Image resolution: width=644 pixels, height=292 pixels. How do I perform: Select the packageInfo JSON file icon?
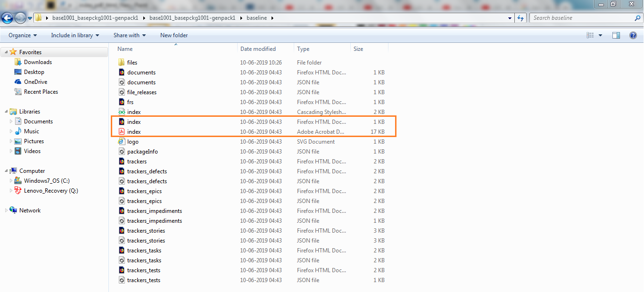[x=121, y=152]
